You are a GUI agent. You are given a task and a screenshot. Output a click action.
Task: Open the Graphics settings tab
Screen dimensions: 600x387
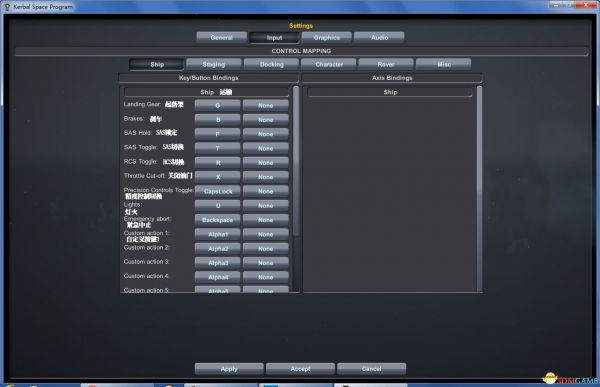point(326,38)
